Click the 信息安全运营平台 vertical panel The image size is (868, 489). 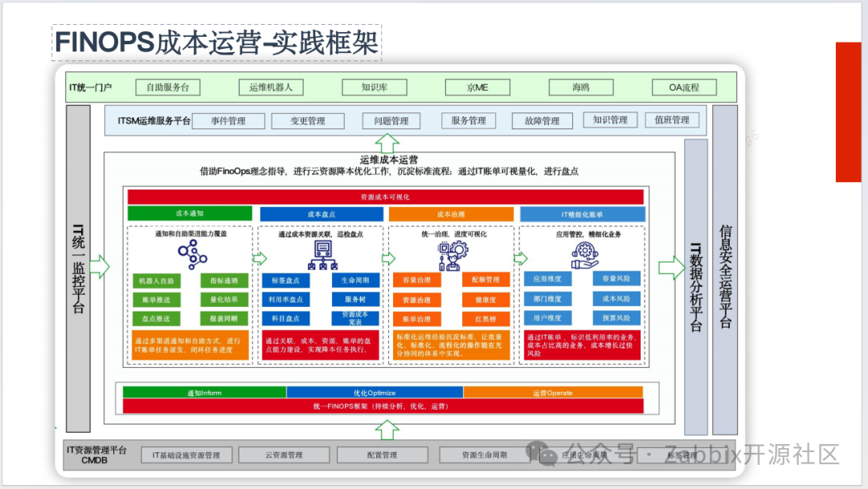click(x=725, y=270)
